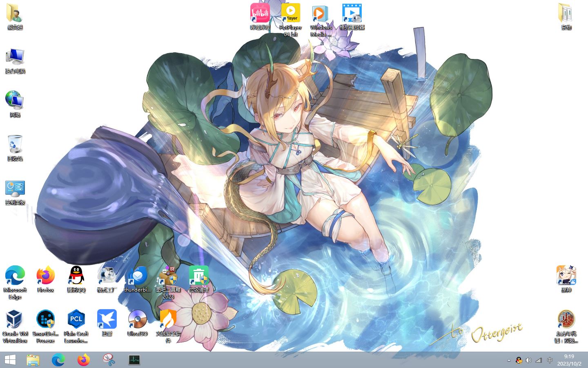Screen dimensions: 588x368
Task: Open the Snipping Tool on the taskbar
Action: click(109, 360)
